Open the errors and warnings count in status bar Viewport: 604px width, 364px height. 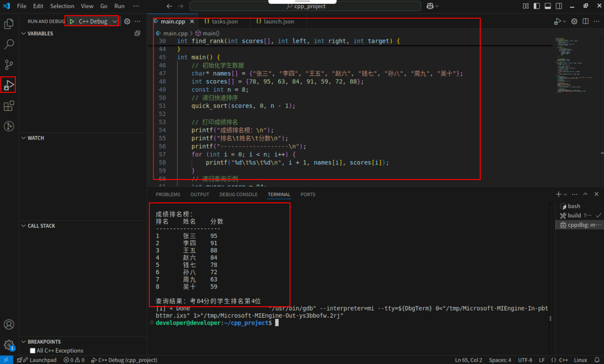coord(74,360)
